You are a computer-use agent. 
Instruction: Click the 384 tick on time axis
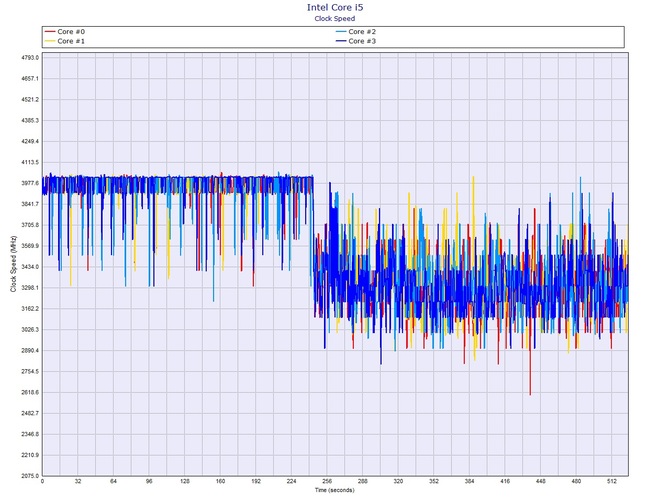pos(469,481)
